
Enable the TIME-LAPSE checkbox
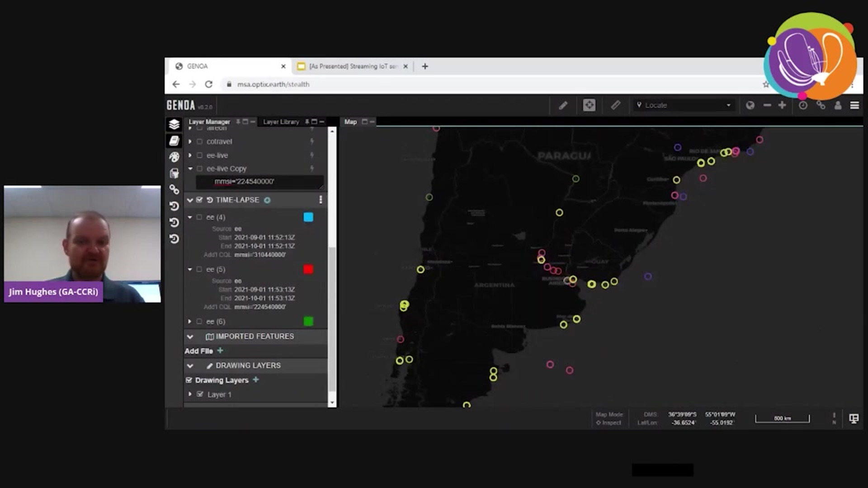(x=199, y=200)
